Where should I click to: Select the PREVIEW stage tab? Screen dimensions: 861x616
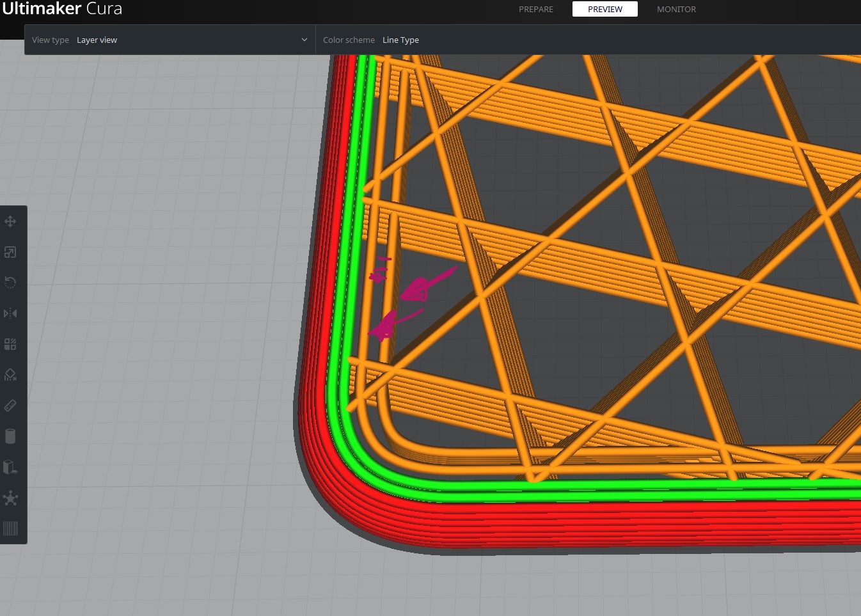click(x=604, y=9)
